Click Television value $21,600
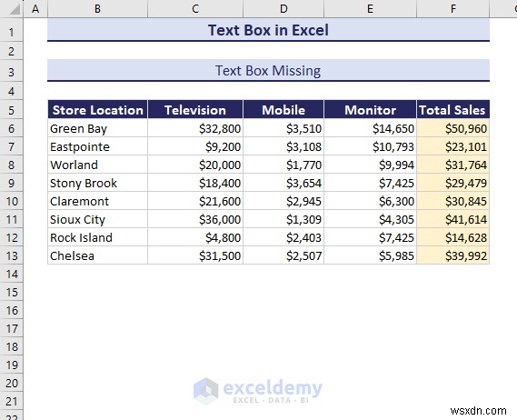This screenshot has width=517, height=420. (195, 201)
